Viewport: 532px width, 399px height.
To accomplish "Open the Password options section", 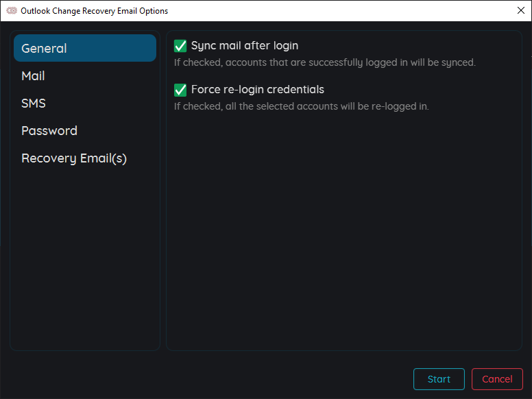I will [x=85, y=131].
